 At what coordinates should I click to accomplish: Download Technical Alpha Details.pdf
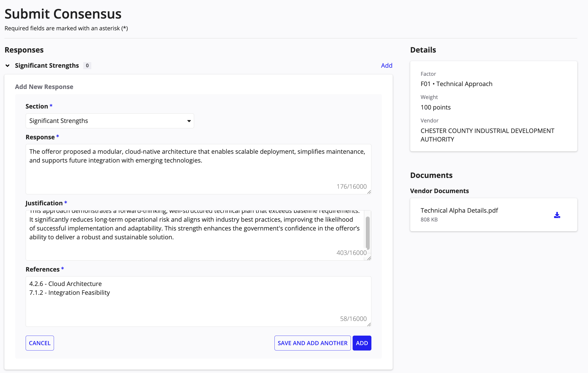[x=557, y=215]
